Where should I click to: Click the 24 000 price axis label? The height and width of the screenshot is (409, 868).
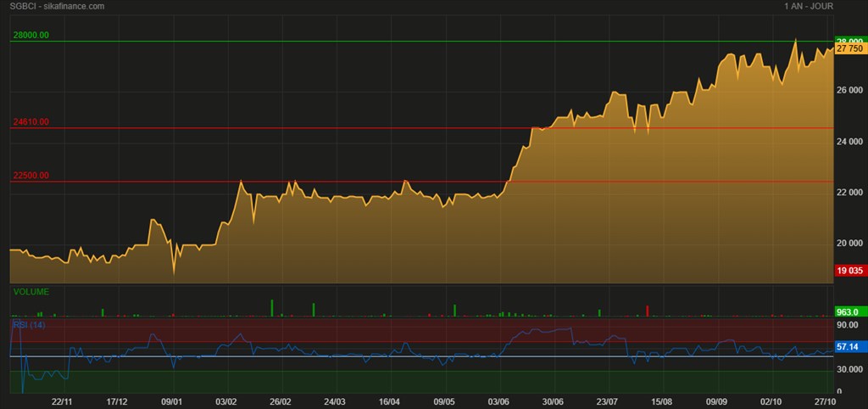coord(849,142)
